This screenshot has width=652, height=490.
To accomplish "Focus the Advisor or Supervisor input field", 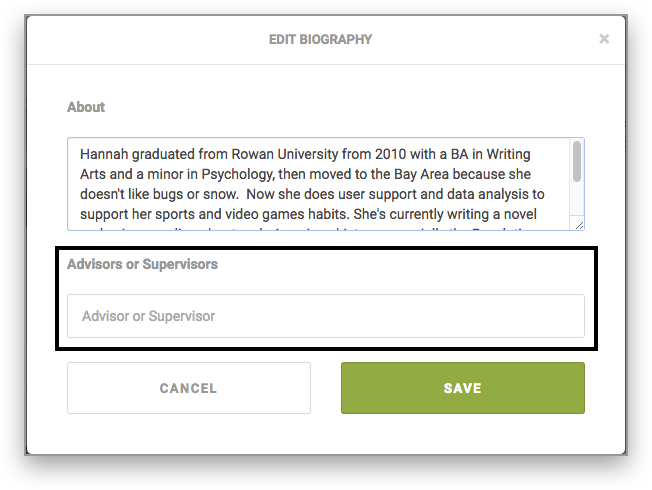I will (x=326, y=316).
